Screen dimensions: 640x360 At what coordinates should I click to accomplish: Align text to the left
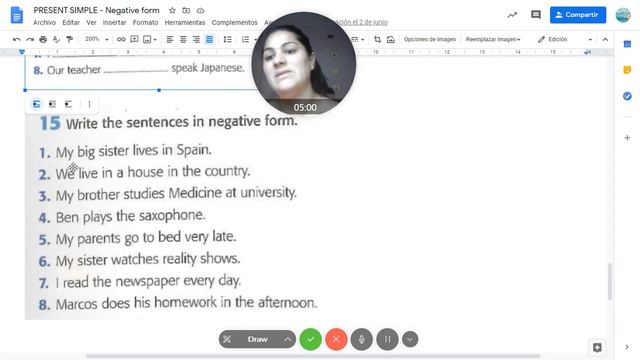point(170,40)
